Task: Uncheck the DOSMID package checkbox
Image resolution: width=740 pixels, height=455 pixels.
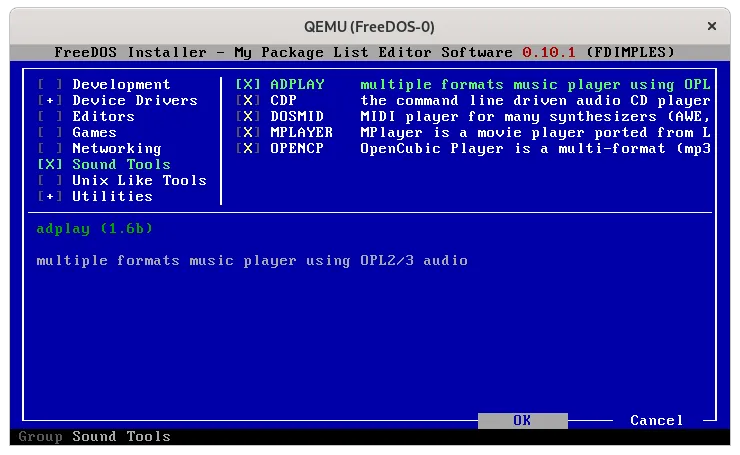Action: (x=247, y=117)
